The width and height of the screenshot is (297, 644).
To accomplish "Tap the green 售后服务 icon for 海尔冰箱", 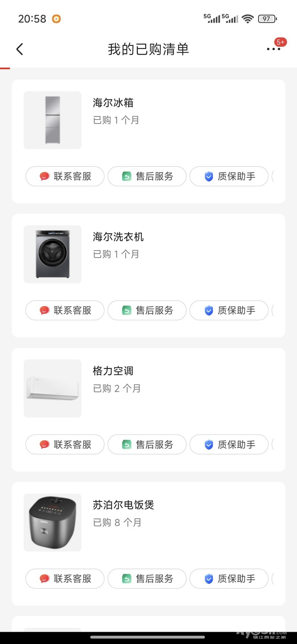I will click(127, 177).
